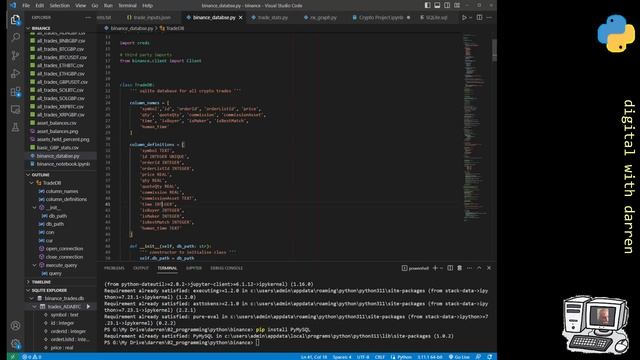Click the editor vertical scrollbar thumb

pos(494,50)
